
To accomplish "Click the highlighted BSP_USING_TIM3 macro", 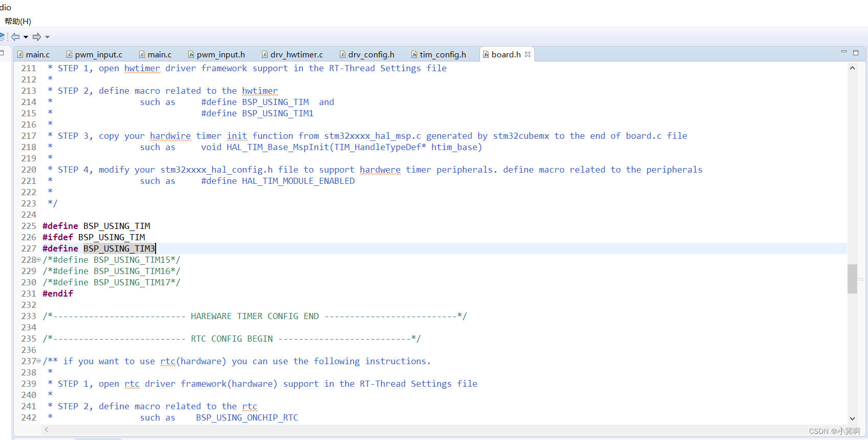I will (x=119, y=248).
